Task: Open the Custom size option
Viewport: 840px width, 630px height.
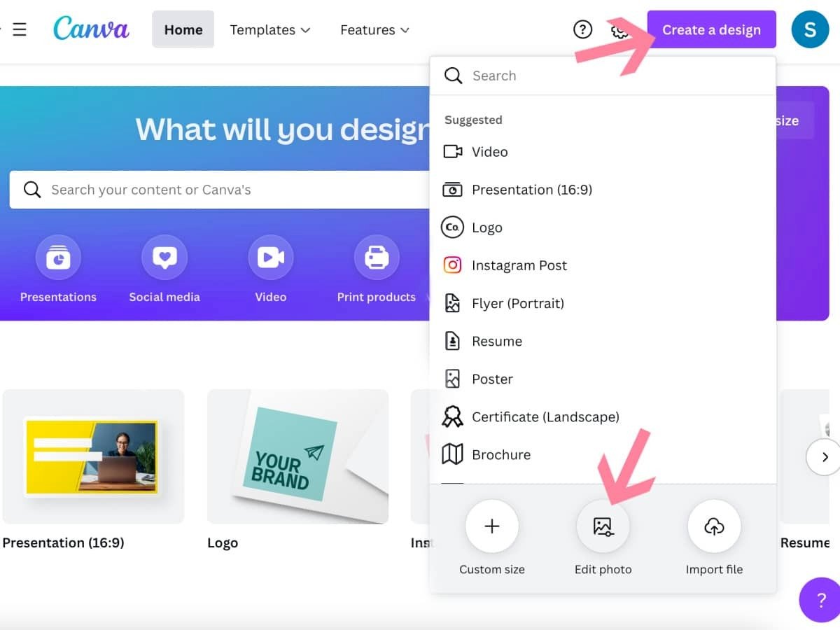Action: tap(491, 526)
